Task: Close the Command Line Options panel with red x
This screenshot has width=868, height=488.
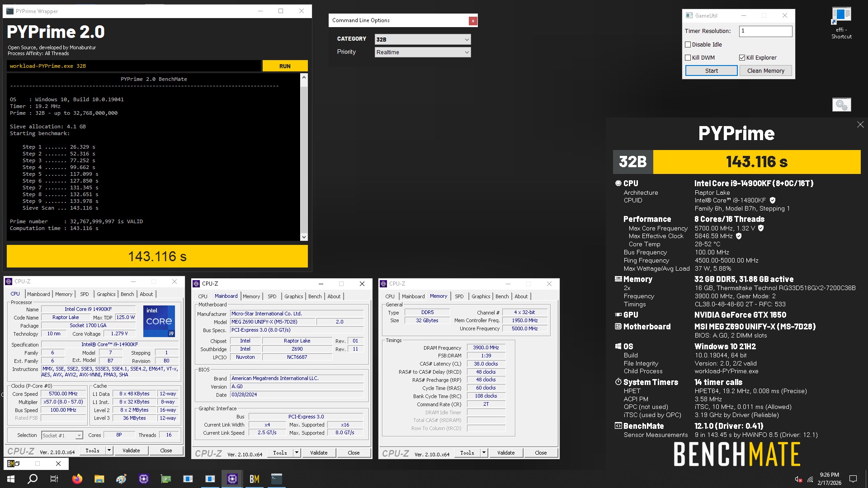Action: pos(473,21)
